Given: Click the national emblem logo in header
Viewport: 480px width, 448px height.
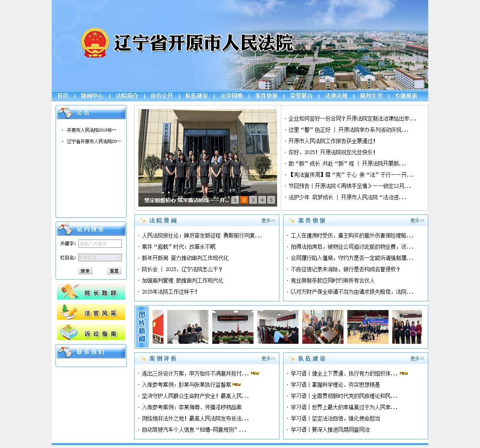Looking at the screenshot, I should (95, 43).
